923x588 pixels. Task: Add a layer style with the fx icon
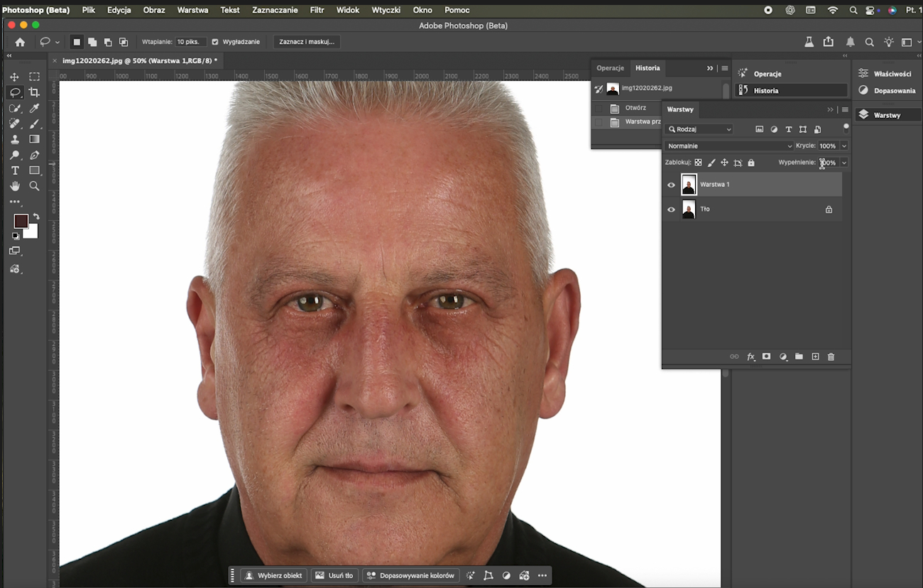[750, 356]
